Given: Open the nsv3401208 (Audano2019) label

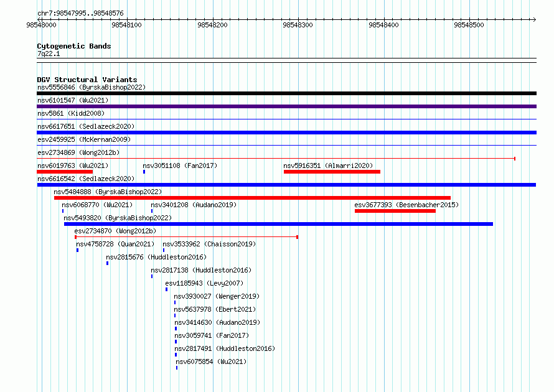Looking at the screenshot, I should [x=194, y=205].
